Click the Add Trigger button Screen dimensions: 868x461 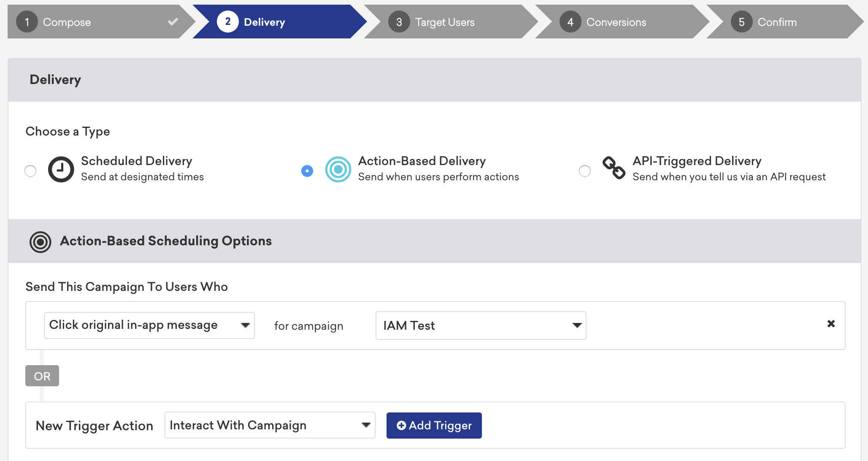434,426
